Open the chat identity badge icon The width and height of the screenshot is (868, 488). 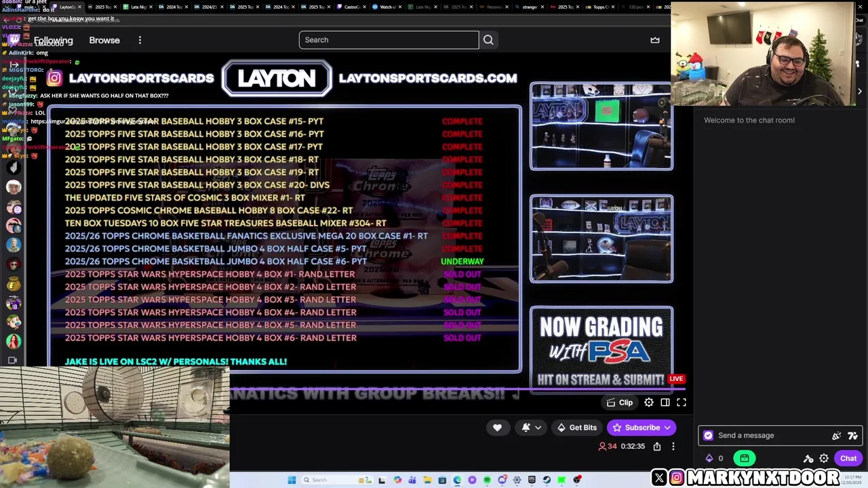click(x=708, y=436)
